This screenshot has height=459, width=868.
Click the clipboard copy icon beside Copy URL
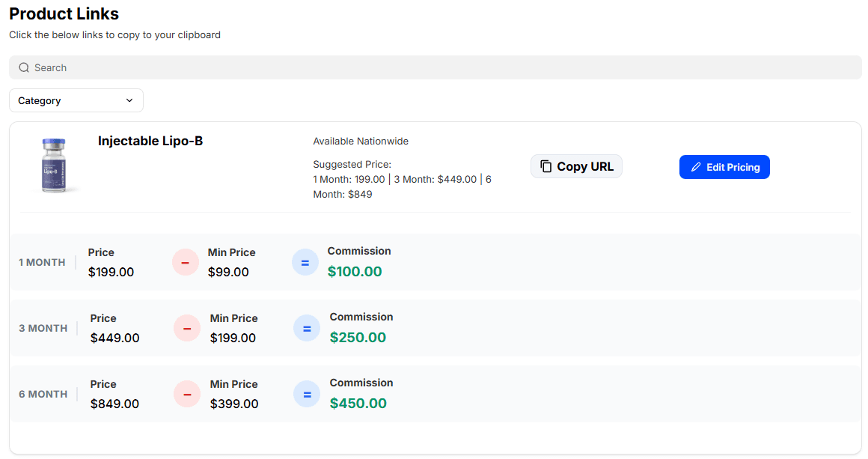point(546,166)
